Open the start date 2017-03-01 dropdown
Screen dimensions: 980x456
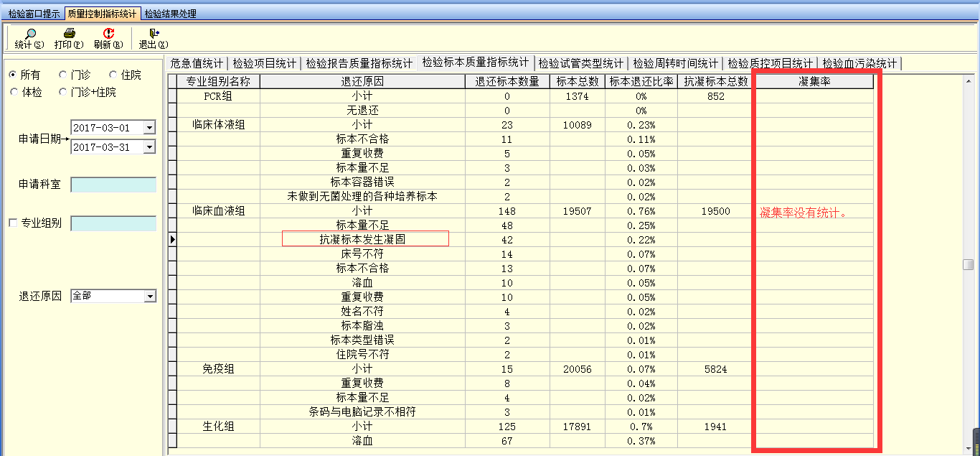(x=149, y=128)
